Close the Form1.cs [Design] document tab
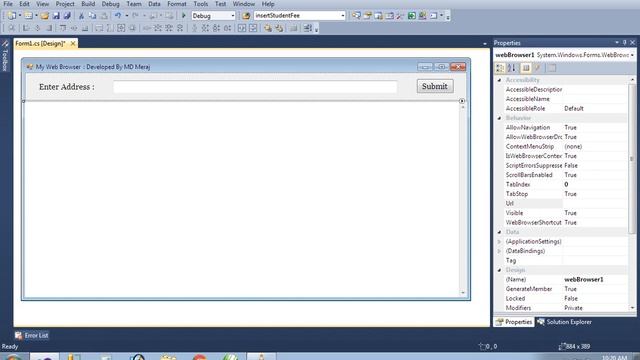Image resolution: width=640 pixels, height=360 pixels. pyautogui.click(x=73, y=43)
